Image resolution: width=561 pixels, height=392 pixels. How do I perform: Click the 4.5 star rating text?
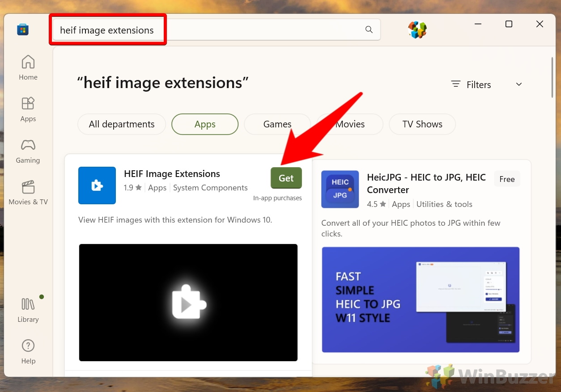tap(376, 204)
